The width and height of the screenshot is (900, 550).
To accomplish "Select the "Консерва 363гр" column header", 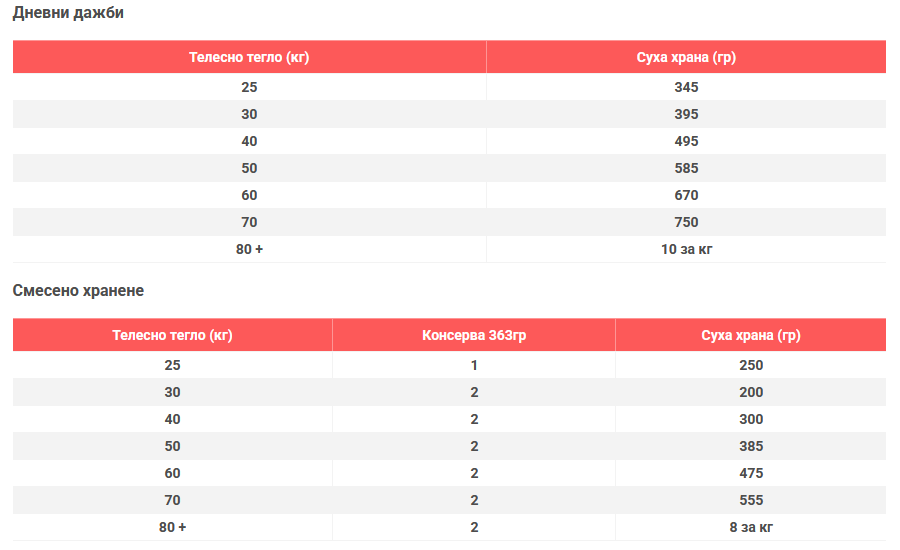I will click(474, 335).
